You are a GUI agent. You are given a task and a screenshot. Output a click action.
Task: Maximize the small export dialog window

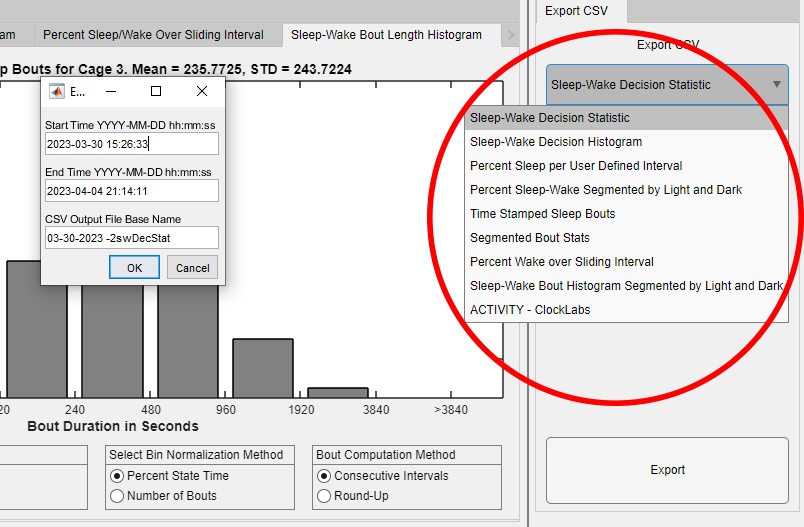click(x=156, y=91)
